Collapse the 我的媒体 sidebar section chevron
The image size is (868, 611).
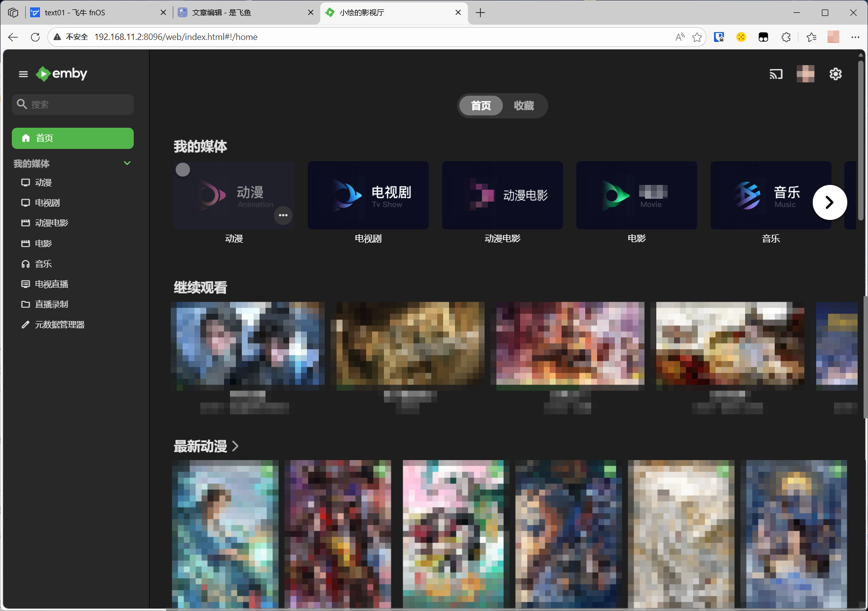click(127, 163)
